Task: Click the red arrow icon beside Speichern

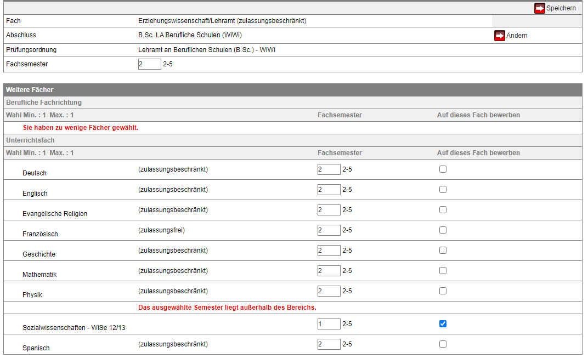Action: 540,8
